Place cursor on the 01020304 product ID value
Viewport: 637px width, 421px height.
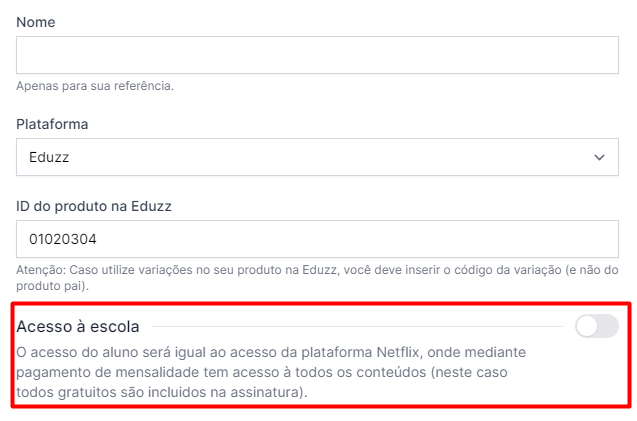(x=63, y=239)
